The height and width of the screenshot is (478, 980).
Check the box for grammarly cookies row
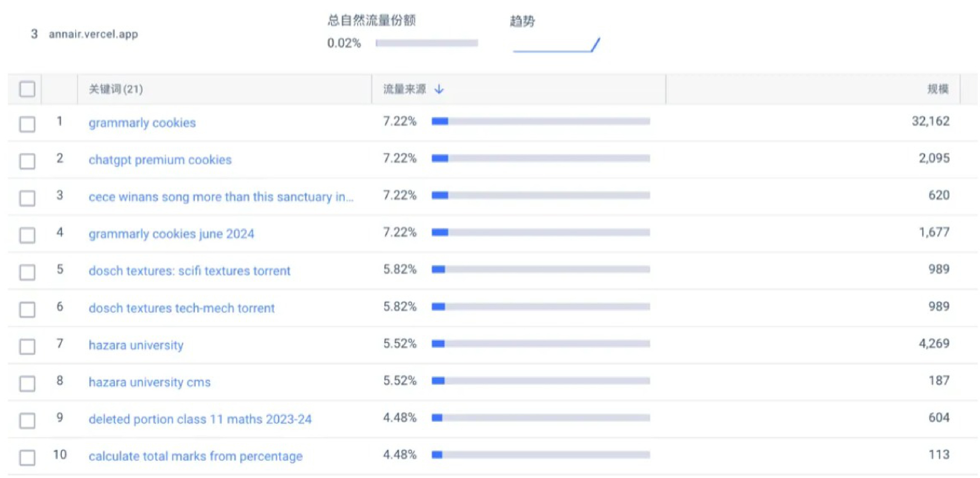pos(27,124)
